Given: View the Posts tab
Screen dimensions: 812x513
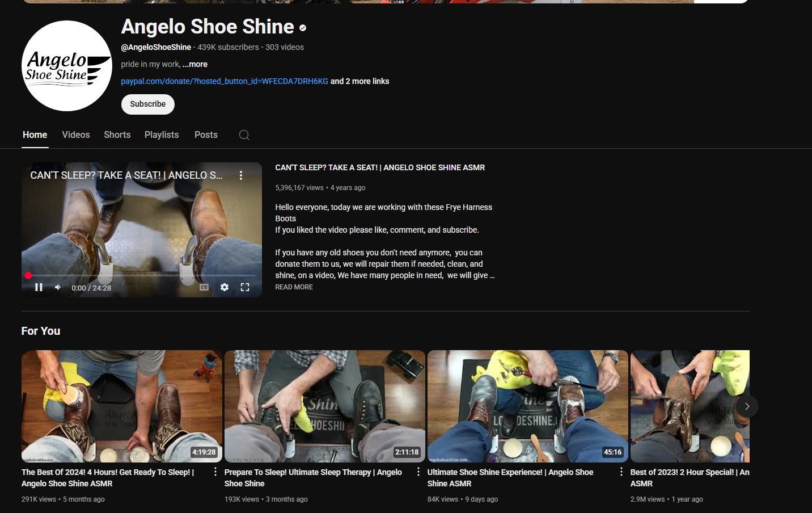Looking at the screenshot, I should [x=206, y=135].
